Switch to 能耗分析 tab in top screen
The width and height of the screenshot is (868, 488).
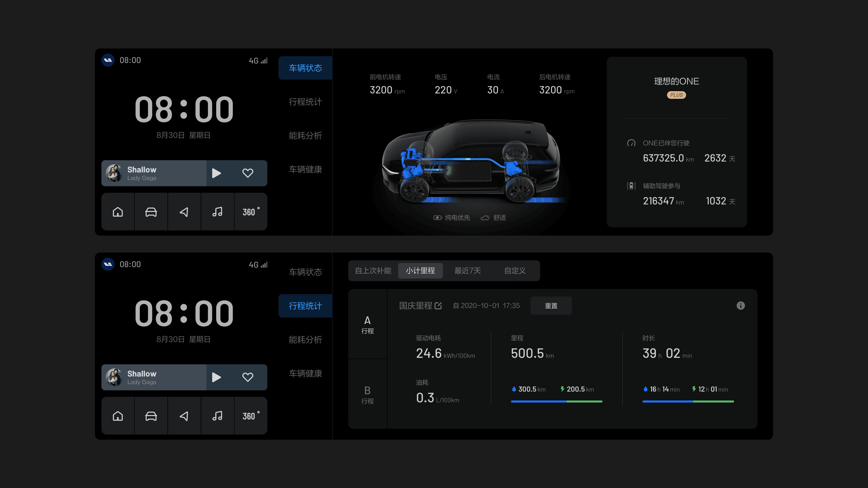[305, 136]
